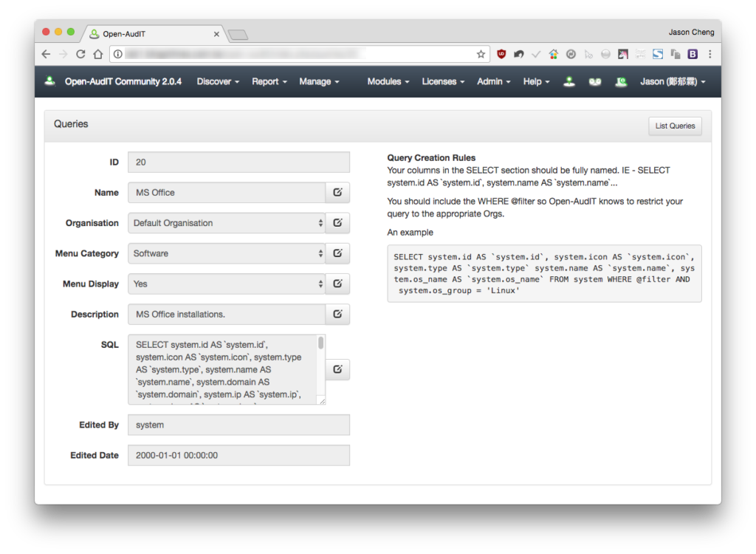This screenshot has width=756, height=554.
Task: Open the Discover menu
Action: tap(218, 81)
